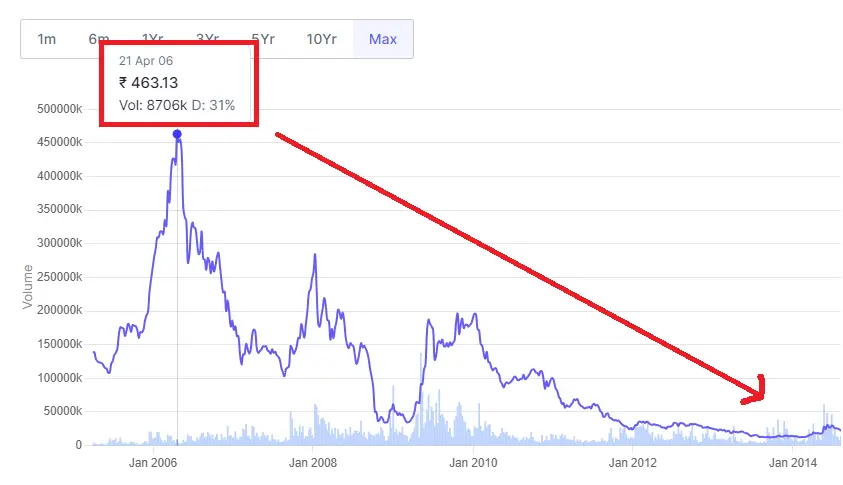Click the vertical Volume axis title
843x485 pixels.
pos(28,286)
